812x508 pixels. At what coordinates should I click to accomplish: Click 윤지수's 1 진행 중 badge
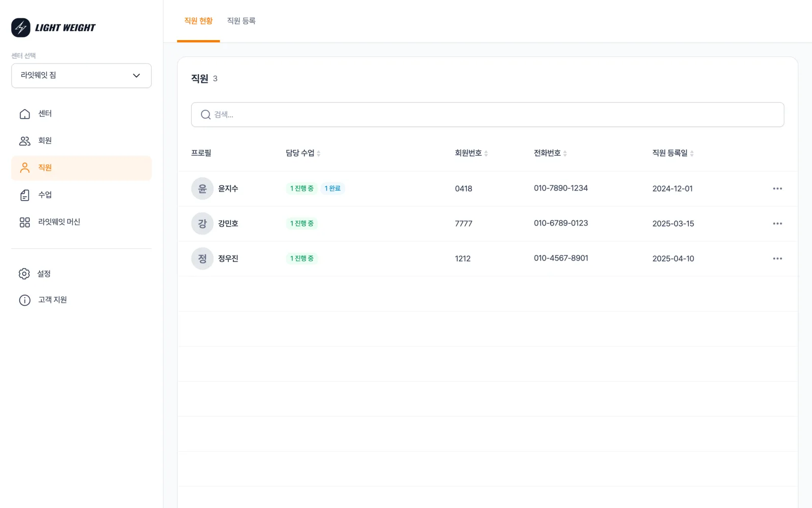click(302, 188)
